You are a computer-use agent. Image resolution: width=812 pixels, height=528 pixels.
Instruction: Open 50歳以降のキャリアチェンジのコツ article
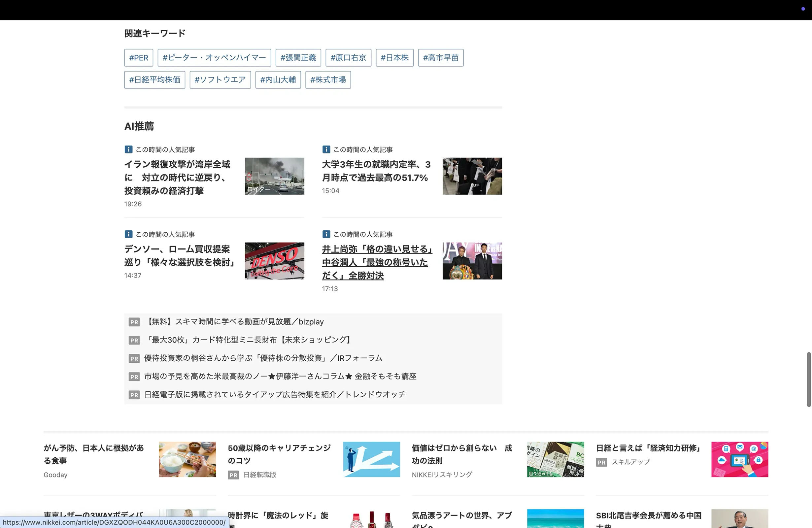[279, 454]
